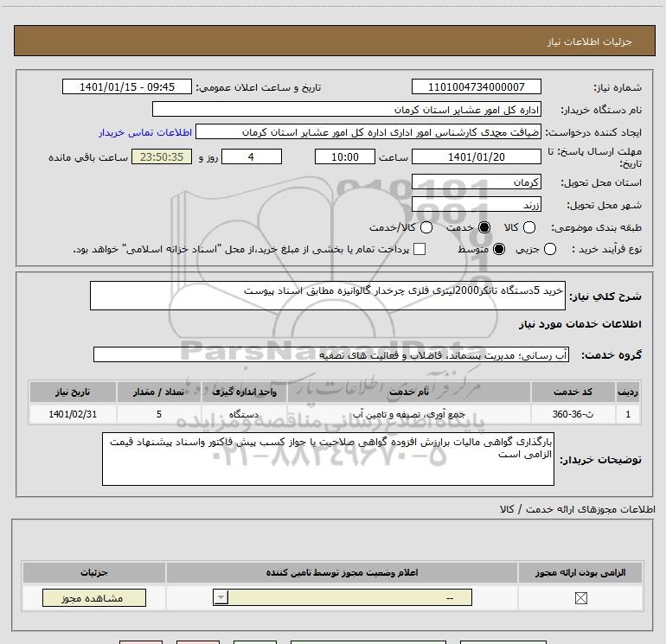Click the مشاهده مجوز button
The image size is (666, 644).
(94, 597)
